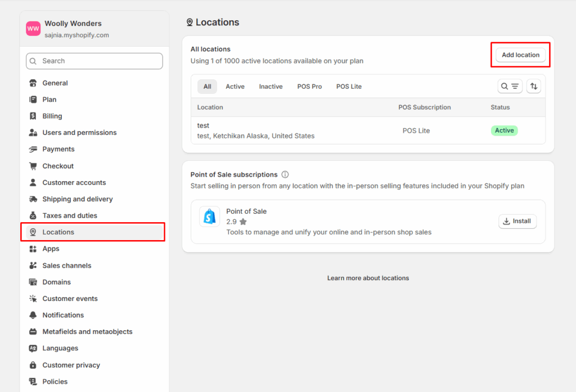
Task: Select Notifications in the settings menu
Action: click(63, 315)
